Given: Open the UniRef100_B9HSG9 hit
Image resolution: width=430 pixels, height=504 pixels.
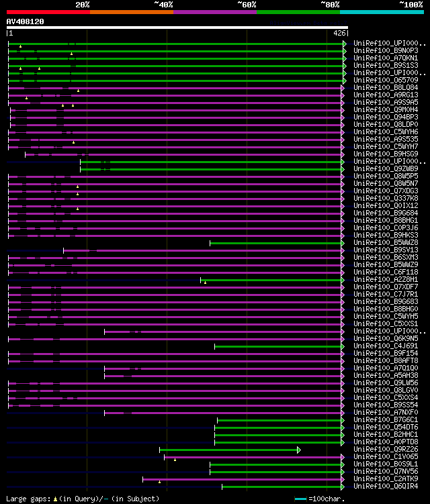Looking at the screenshot, I should pos(386,154).
